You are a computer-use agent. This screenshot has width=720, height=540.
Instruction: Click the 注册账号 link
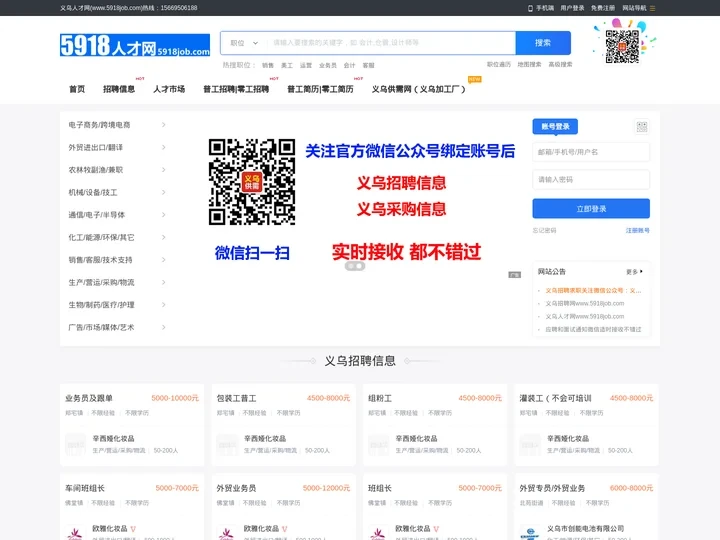(x=638, y=231)
